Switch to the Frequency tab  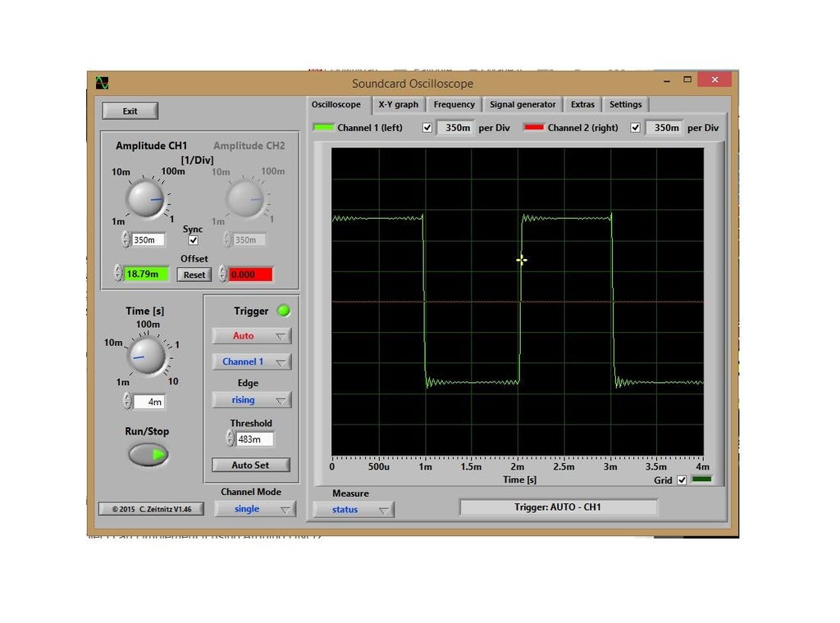(x=454, y=105)
